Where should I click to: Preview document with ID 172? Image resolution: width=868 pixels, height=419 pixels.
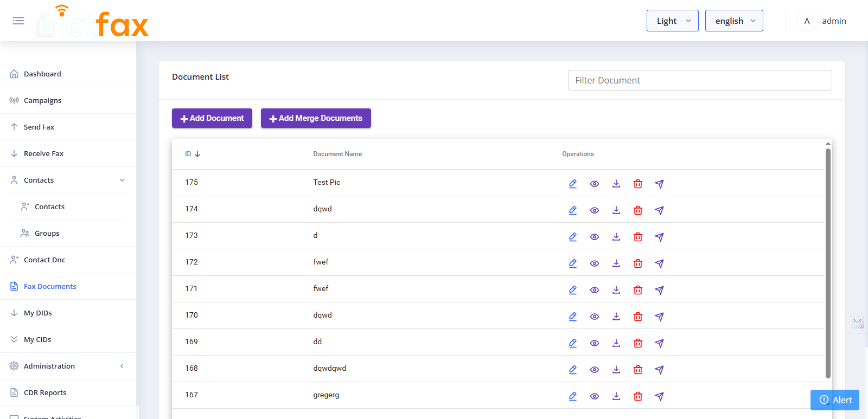point(595,263)
